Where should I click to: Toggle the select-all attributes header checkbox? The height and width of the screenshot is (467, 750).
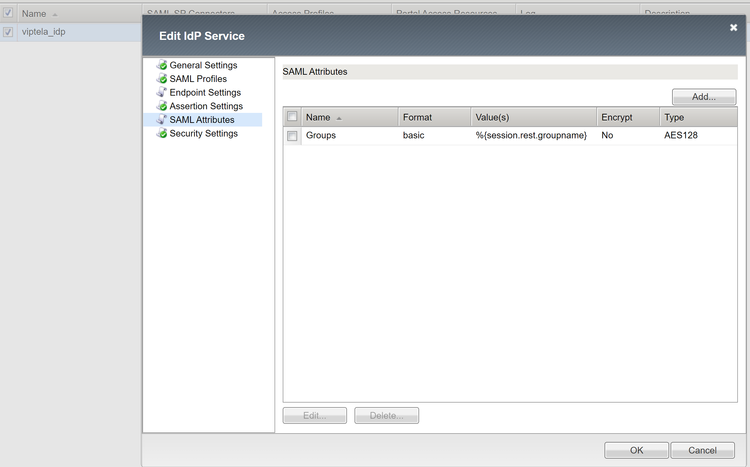point(292,117)
